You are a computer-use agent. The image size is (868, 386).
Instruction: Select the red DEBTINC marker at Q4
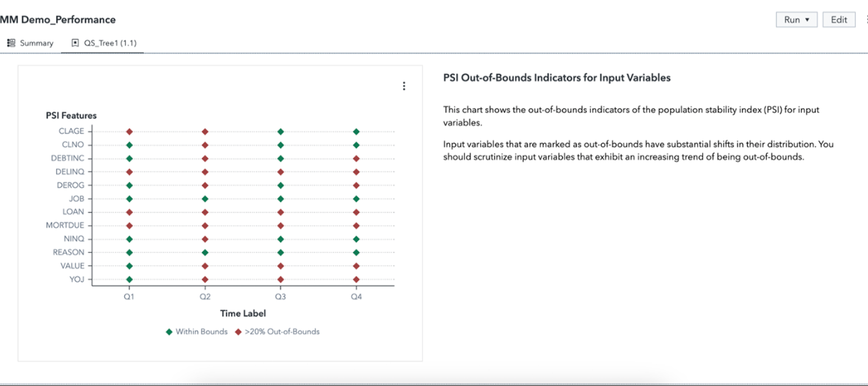(356, 159)
